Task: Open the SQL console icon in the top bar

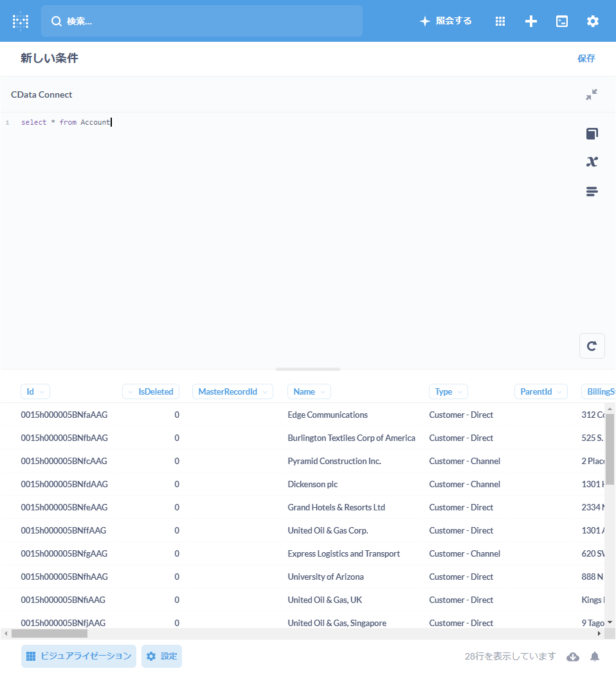Action: point(562,21)
